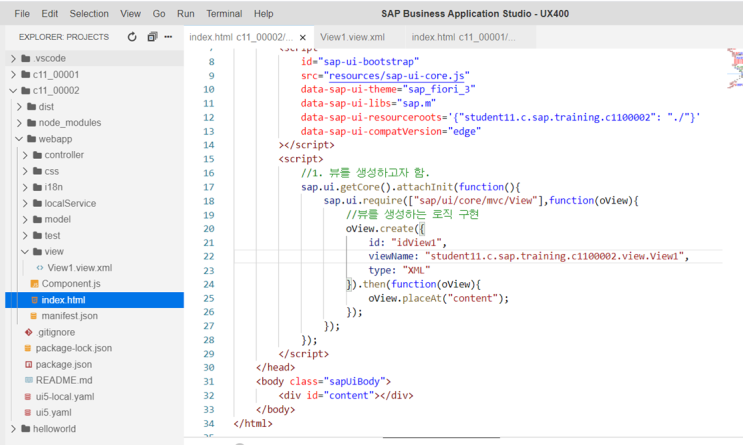Click the JS icon of Component.js
743x445 pixels.
pyautogui.click(x=34, y=284)
